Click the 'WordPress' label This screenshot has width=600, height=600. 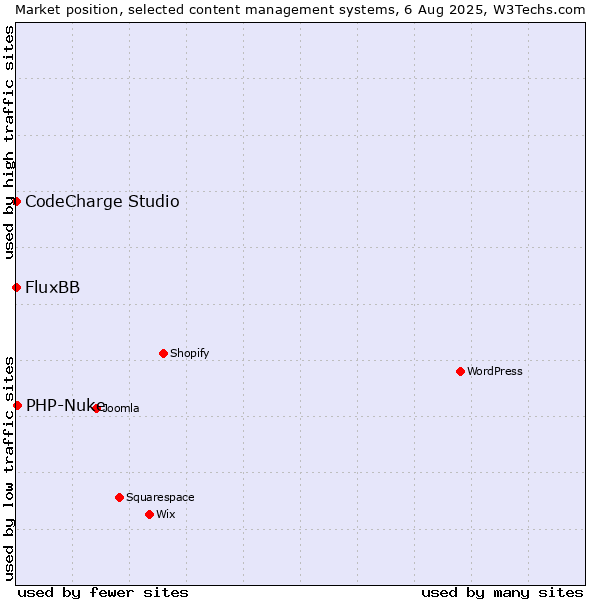tap(494, 371)
